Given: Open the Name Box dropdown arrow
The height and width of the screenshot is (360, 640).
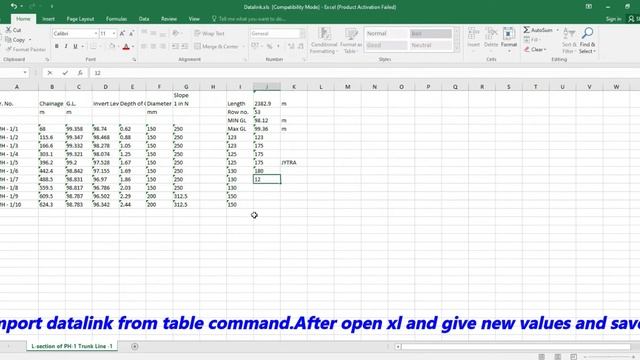Looking at the screenshot, I should click(25, 73).
